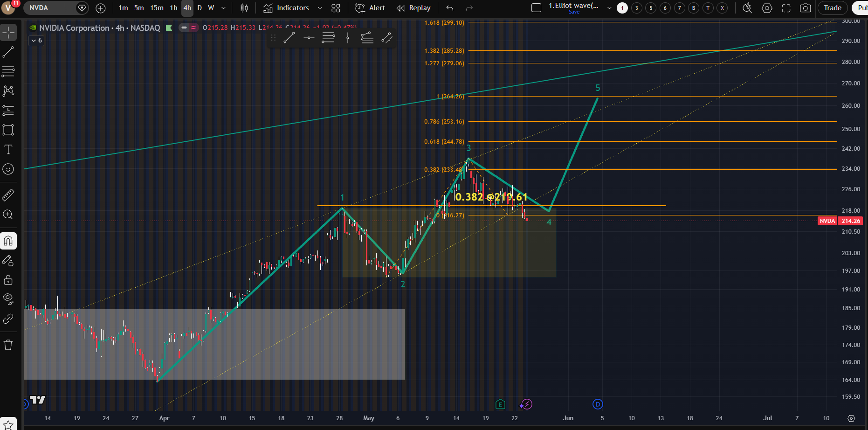
Task: Open the text annotation tool
Action: pyautogui.click(x=8, y=149)
